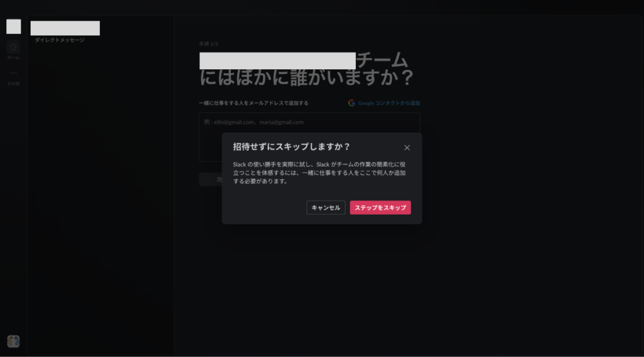This screenshot has height=357, width=644.
Task: Click the dialog's Slack description text
Action: pyautogui.click(x=321, y=173)
